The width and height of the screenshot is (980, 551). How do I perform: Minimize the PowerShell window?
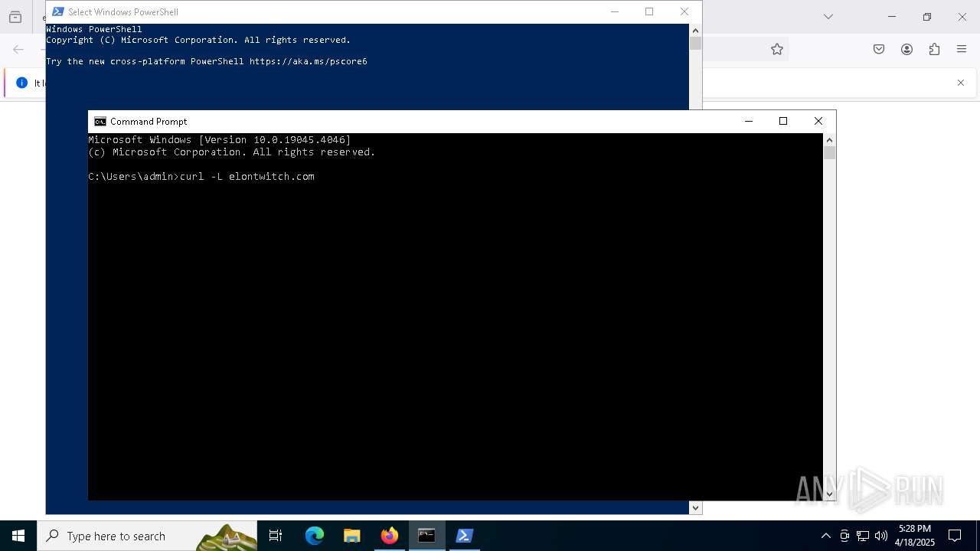click(614, 11)
